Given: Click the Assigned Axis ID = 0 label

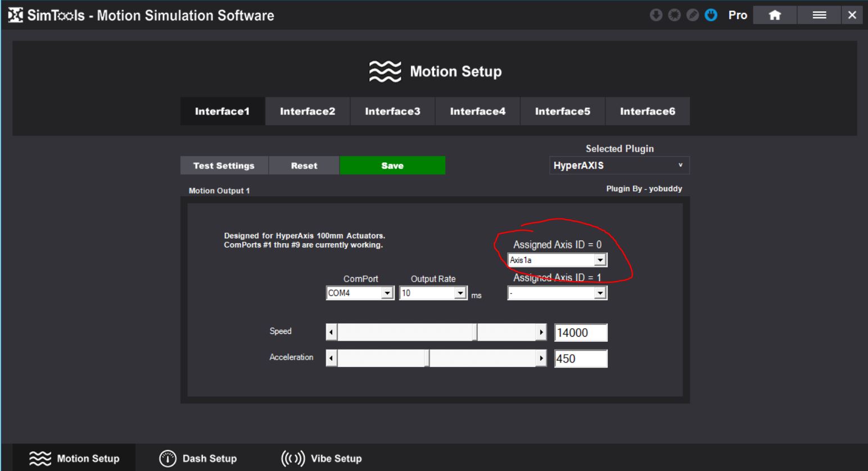Looking at the screenshot, I should click(557, 244).
